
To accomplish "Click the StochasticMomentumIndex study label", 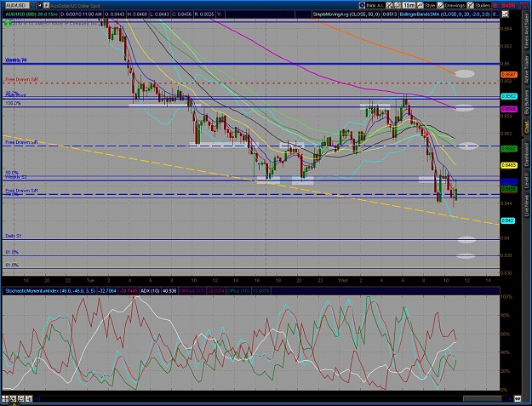I will (x=50, y=291).
